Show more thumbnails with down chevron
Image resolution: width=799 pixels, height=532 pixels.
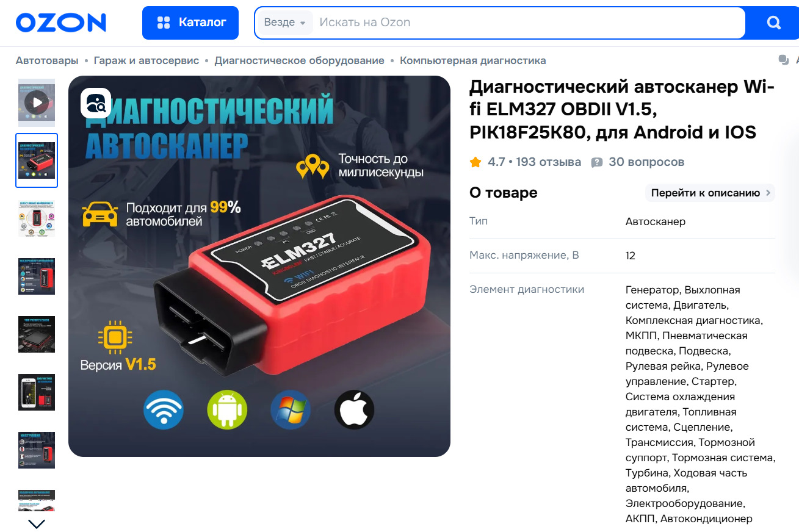point(37,523)
